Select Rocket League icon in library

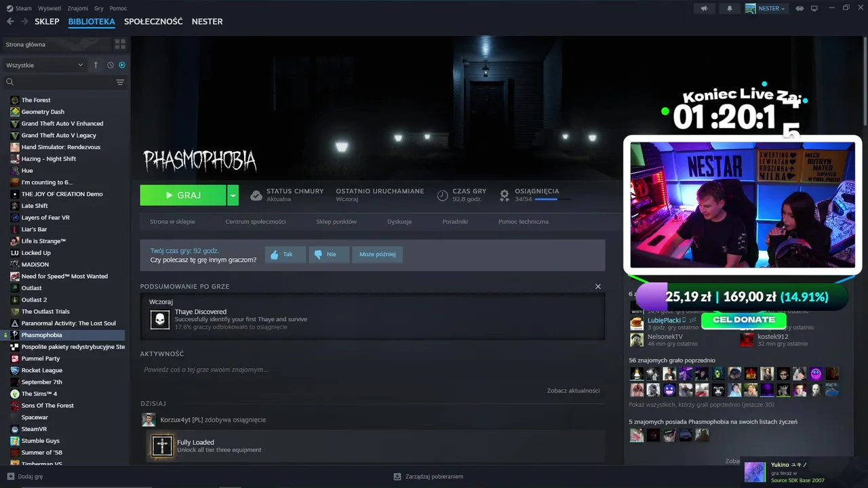pyautogui.click(x=15, y=370)
